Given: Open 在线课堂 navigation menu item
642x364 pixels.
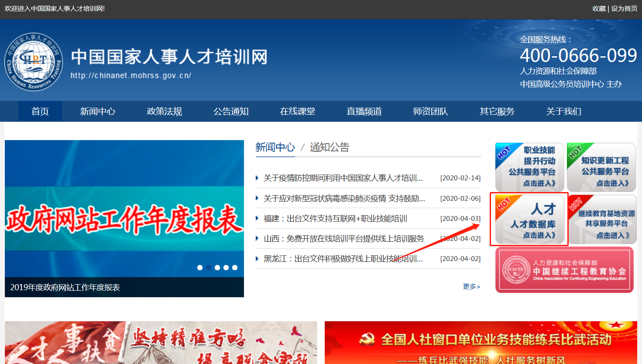Looking at the screenshot, I should (x=298, y=111).
